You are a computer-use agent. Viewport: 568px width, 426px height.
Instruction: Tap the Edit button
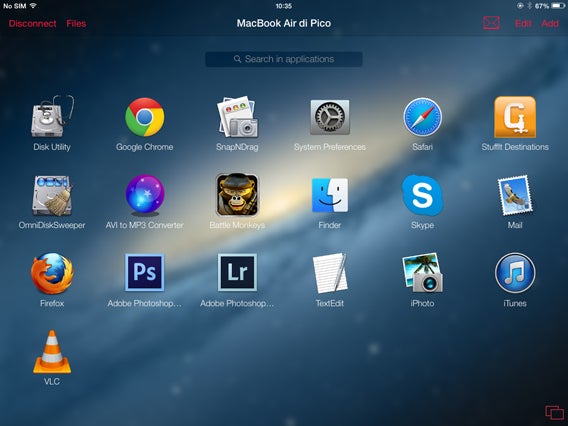click(523, 24)
